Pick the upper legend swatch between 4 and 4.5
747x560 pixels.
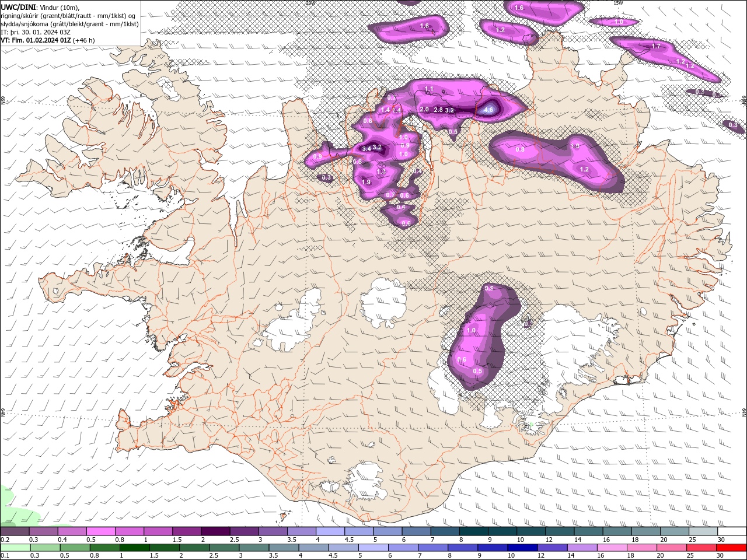pos(330,531)
